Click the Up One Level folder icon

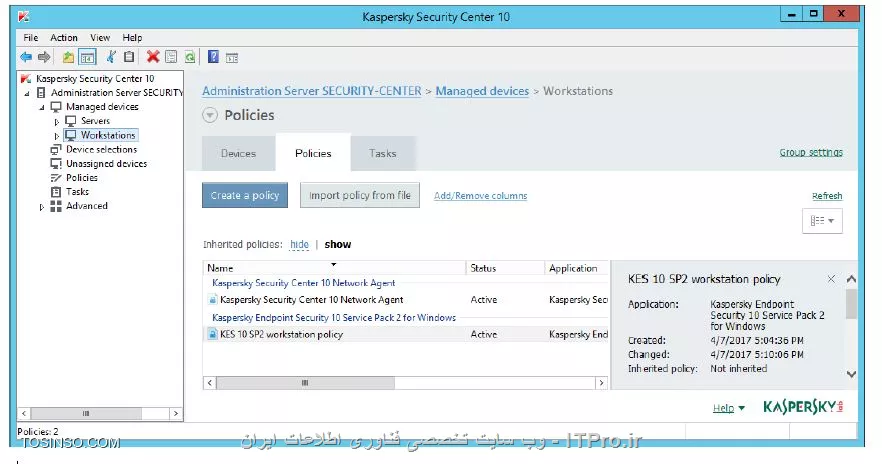[68, 57]
